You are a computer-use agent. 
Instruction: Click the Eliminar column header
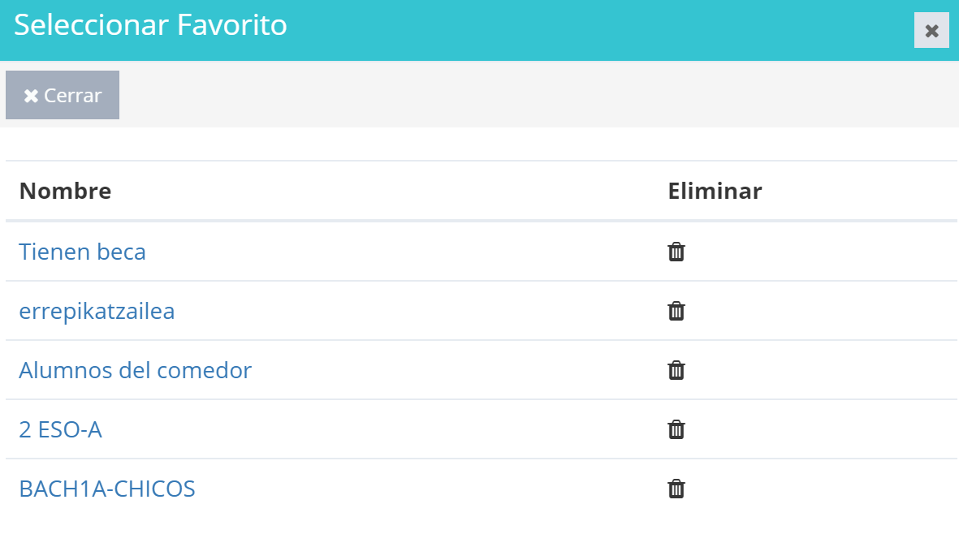point(715,191)
